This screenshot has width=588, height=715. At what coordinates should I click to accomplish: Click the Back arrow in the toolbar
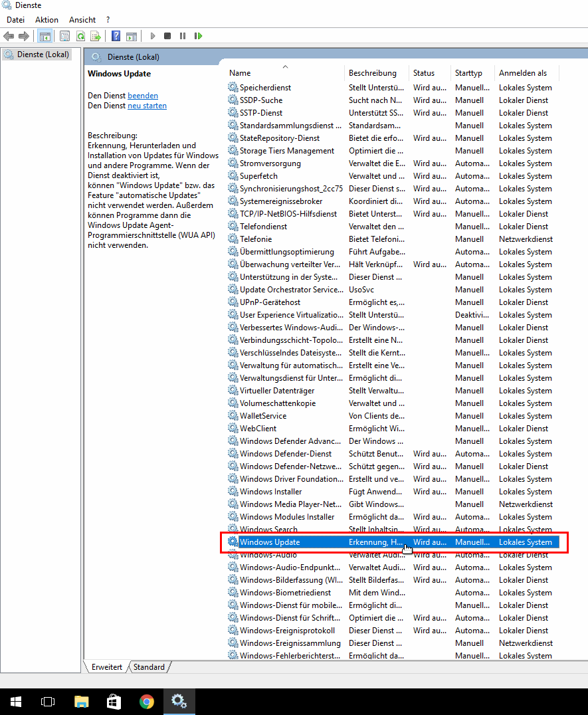9,36
